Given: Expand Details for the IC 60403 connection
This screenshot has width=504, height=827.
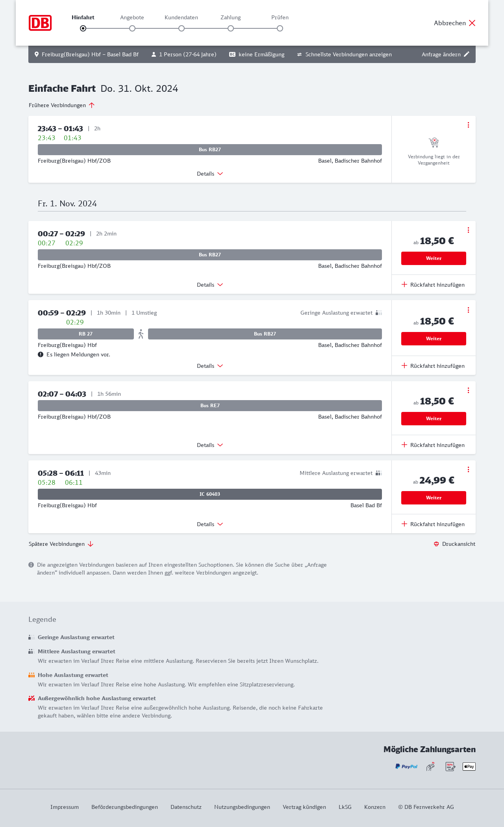Looking at the screenshot, I should point(210,524).
